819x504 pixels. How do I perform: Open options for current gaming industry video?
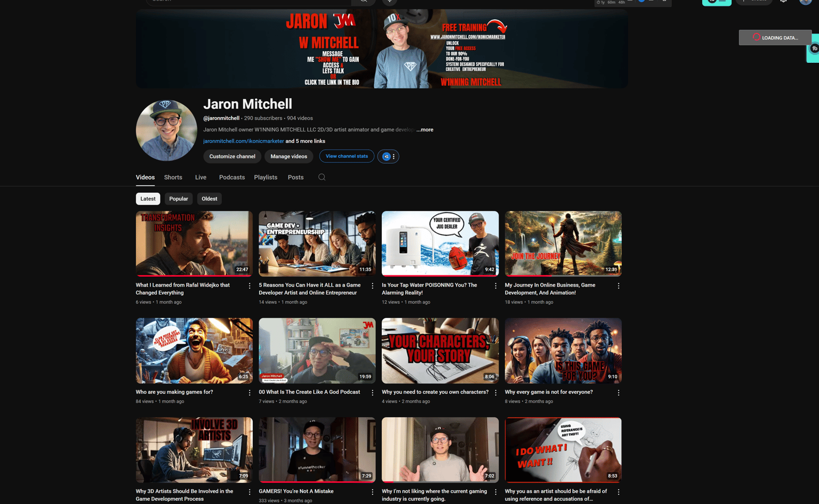495,492
